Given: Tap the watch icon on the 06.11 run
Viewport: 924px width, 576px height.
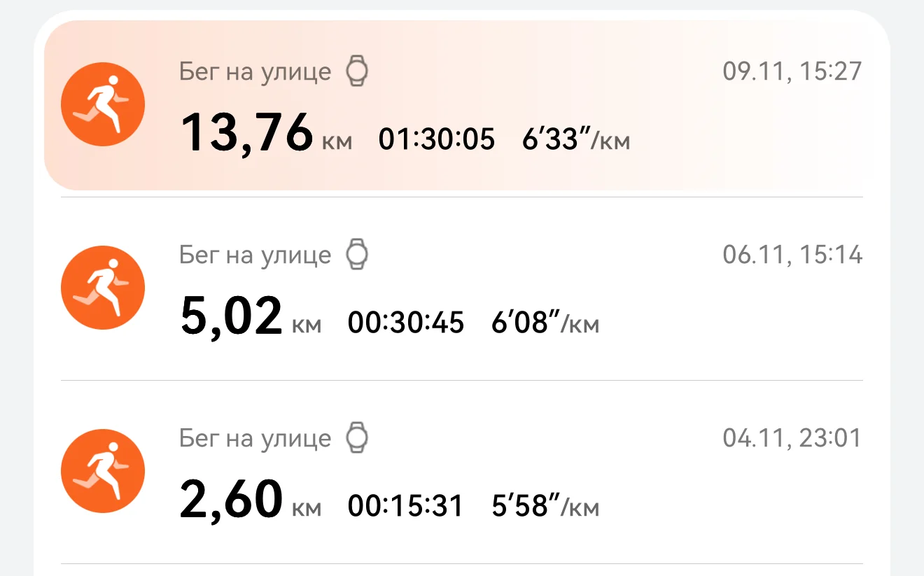Looking at the screenshot, I should point(358,255).
